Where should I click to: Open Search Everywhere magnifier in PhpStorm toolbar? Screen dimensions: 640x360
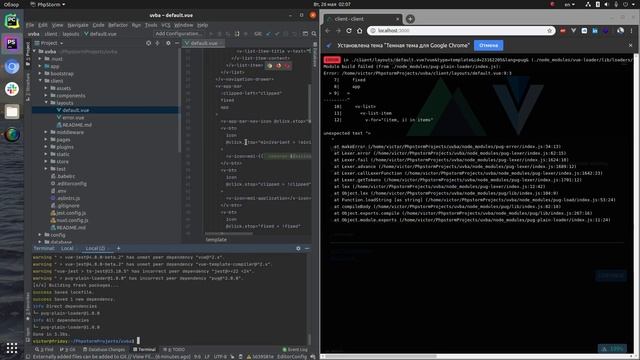314,33
